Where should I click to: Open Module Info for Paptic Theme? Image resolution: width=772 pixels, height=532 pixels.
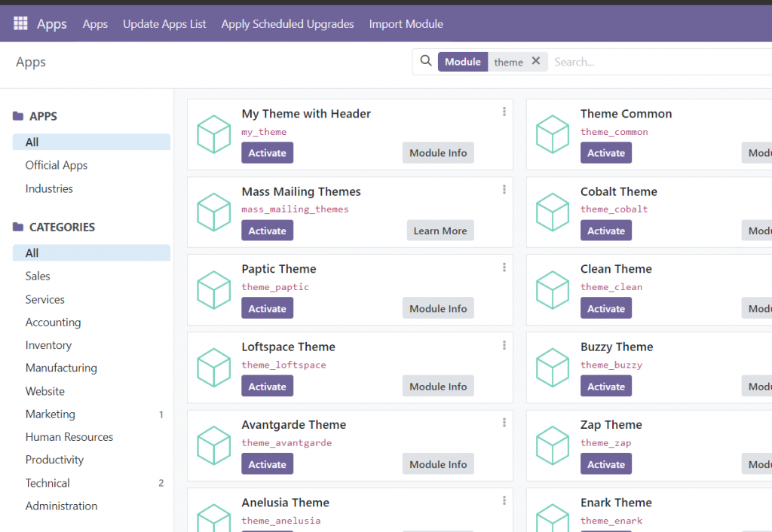click(x=438, y=308)
